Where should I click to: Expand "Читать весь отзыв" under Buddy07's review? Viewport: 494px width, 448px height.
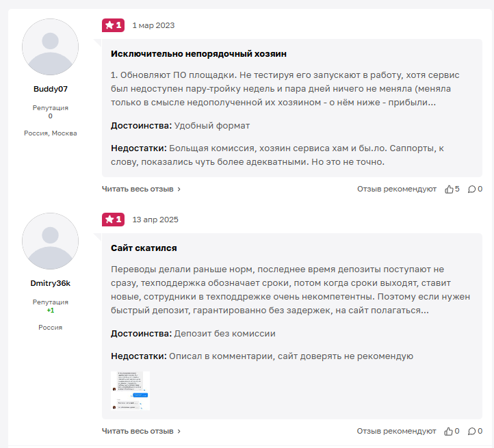click(x=142, y=189)
